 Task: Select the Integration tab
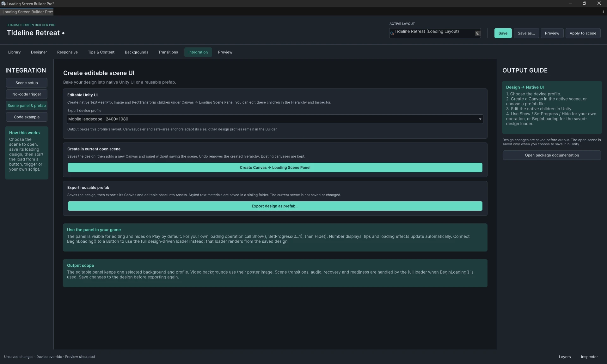click(198, 52)
